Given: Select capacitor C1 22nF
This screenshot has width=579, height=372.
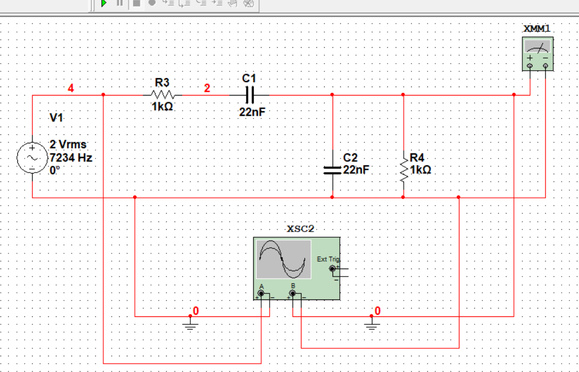Looking at the screenshot, I should [x=250, y=95].
